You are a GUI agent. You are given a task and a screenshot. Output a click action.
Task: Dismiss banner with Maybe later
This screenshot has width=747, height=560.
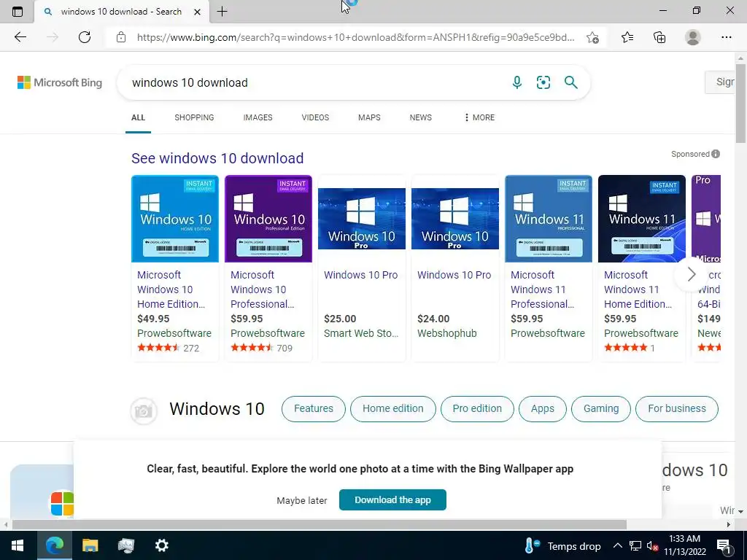301,500
